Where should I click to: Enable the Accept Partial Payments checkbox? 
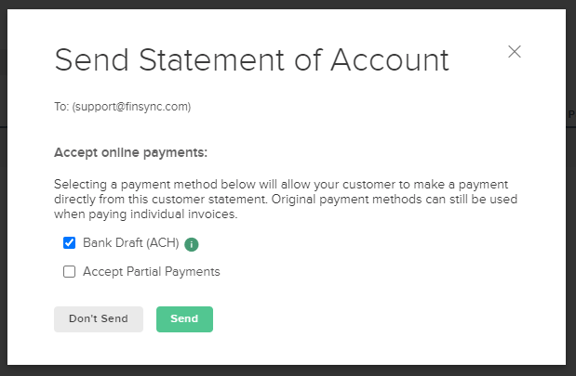69,272
